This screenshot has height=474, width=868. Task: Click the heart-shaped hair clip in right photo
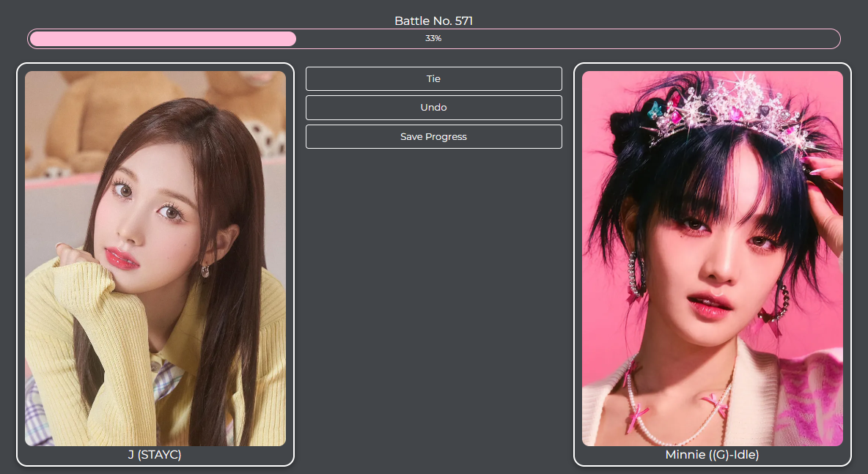coord(653,110)
